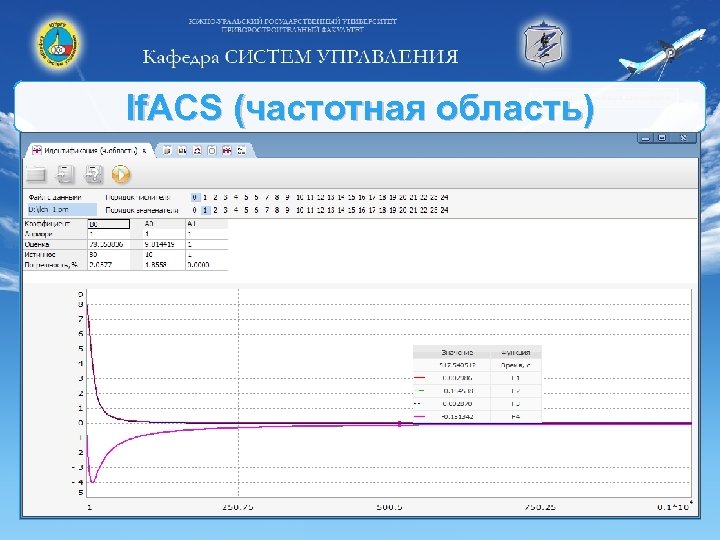Set numerator order to 0
720x540 pixels.
click(x=195, y=197)
